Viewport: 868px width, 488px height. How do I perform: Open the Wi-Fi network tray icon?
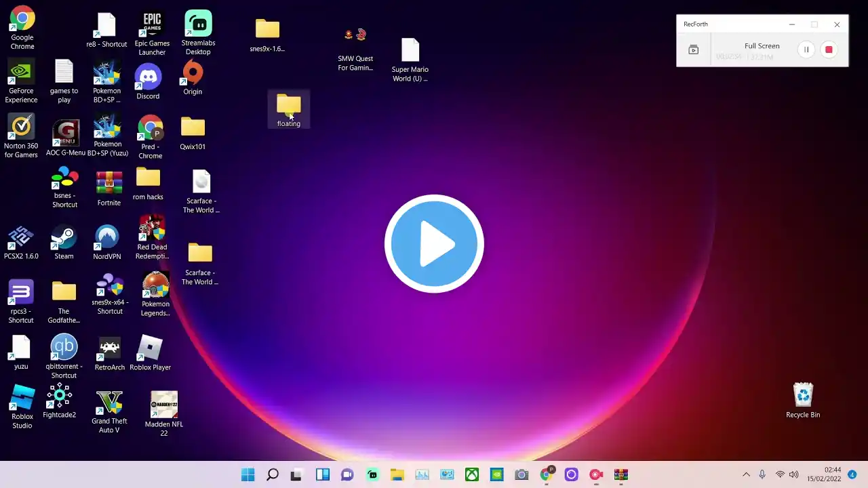point(780,474)
